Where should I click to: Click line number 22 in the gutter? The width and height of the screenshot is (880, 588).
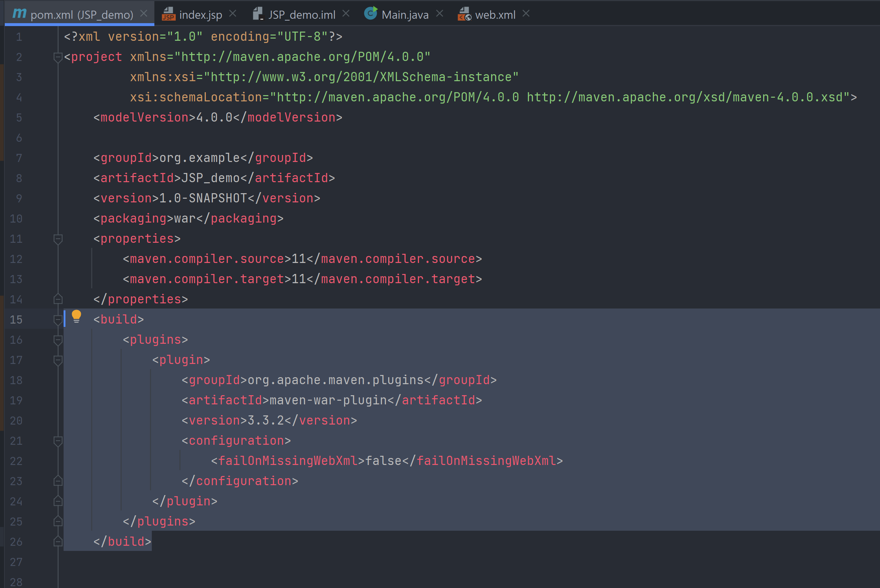[x=16, y=461]
